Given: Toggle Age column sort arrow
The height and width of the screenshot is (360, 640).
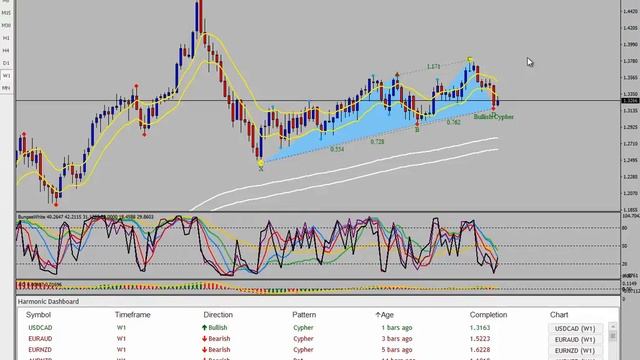Looking at the screenshot, I should [x=378, y=315].
